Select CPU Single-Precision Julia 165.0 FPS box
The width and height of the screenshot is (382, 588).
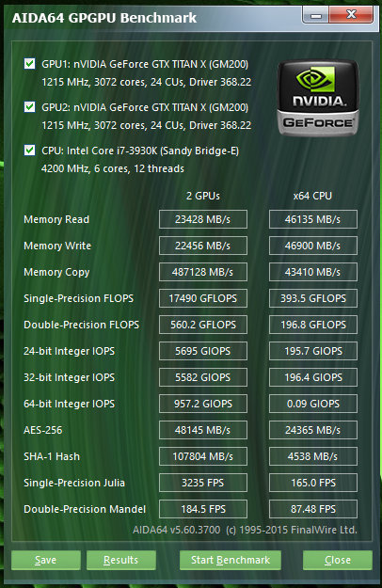[x=313, y=483]
